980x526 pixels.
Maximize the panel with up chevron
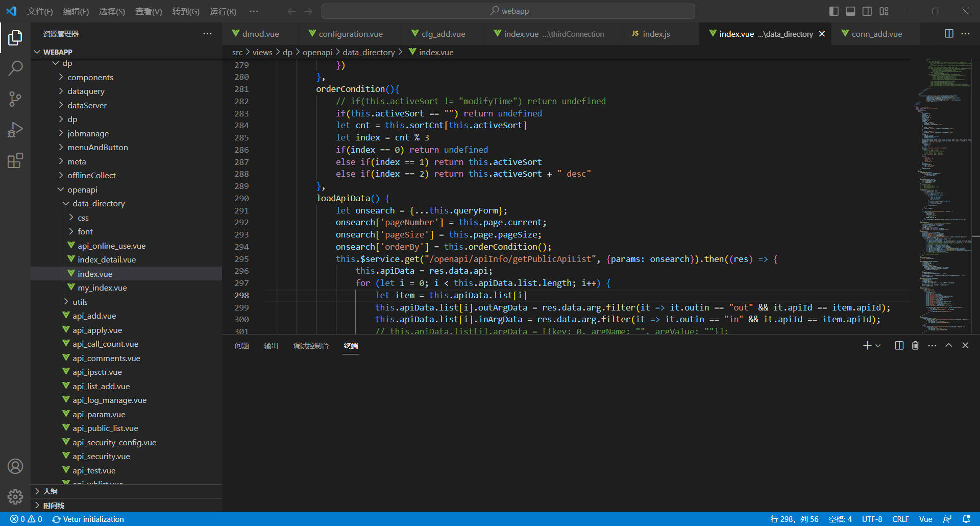[949, 346]
